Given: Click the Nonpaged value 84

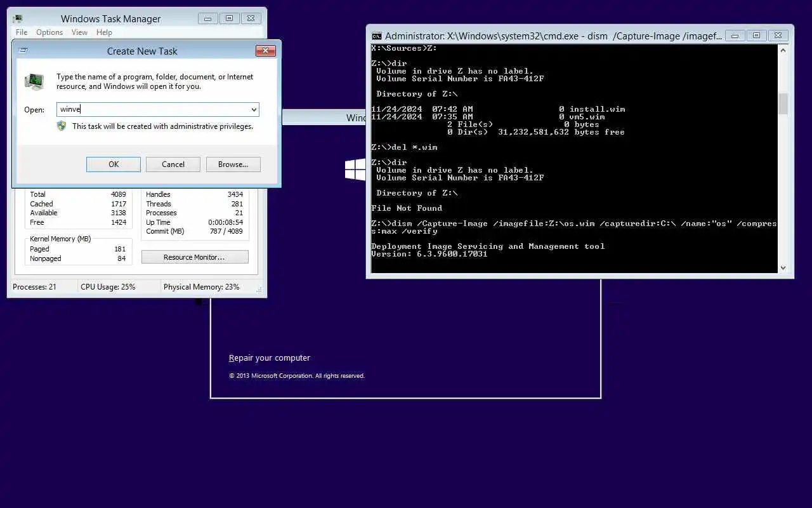Looking at the screenshot, I should 122,258.
